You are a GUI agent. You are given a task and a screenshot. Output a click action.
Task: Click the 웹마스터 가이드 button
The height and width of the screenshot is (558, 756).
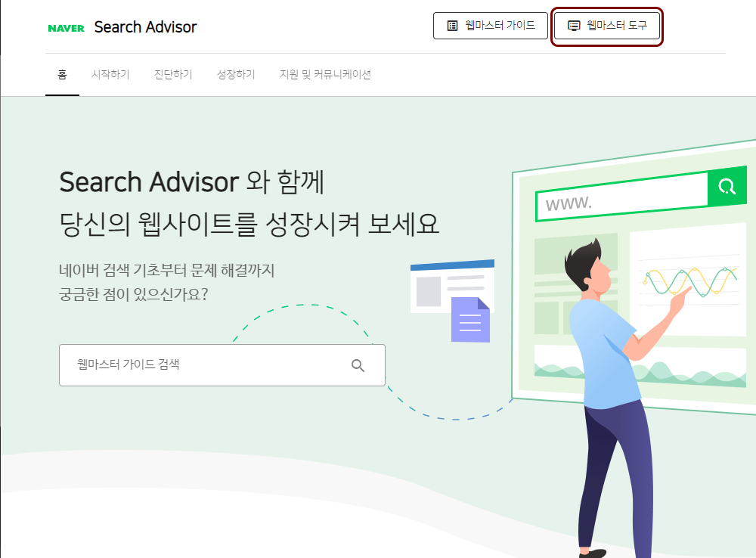coord(491,26)
